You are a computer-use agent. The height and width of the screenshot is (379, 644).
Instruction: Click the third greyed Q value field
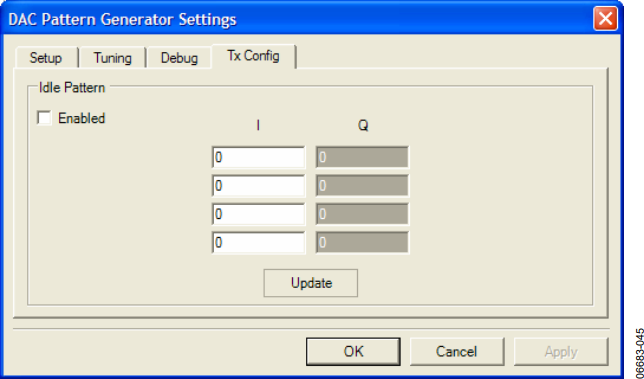[x=362, y=214]
